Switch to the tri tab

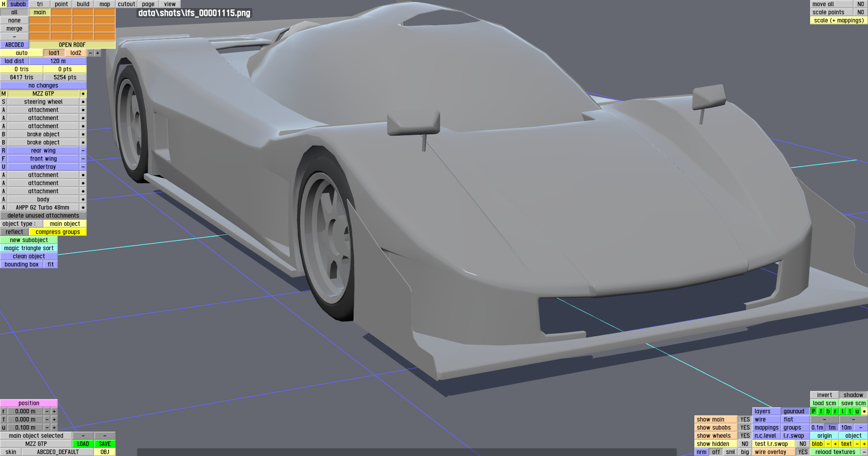pos(40,4)
